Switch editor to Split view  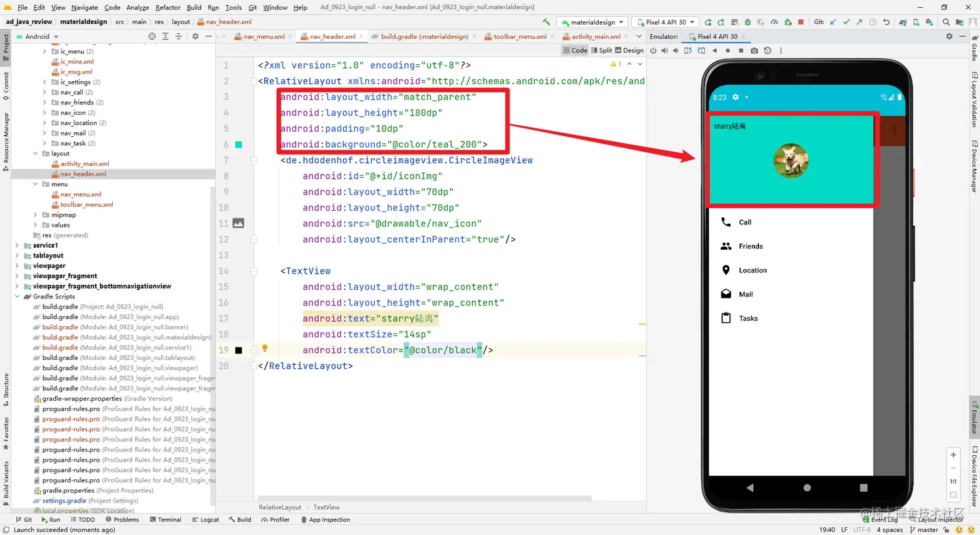(x=601, y=50)
